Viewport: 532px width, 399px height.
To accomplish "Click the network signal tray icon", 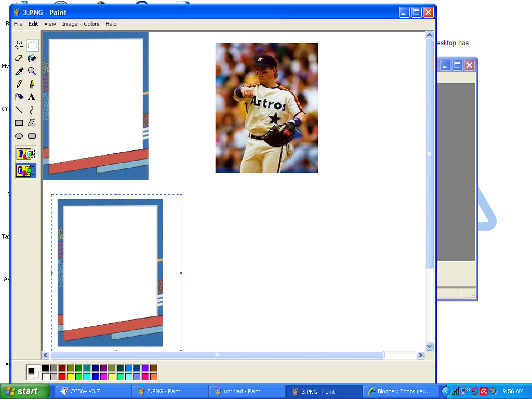I will [456, 392].
